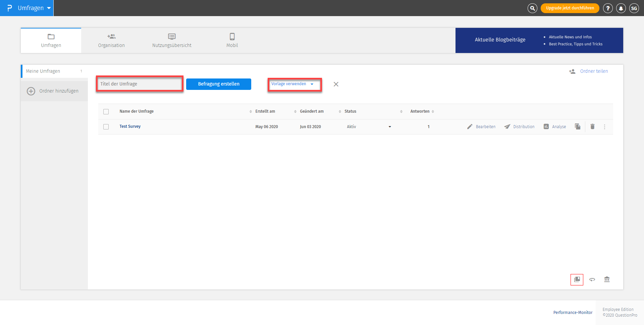644x325 pixels.
Task: Switch to the Nutzungsübersicht tab
Action: [172, 41]
